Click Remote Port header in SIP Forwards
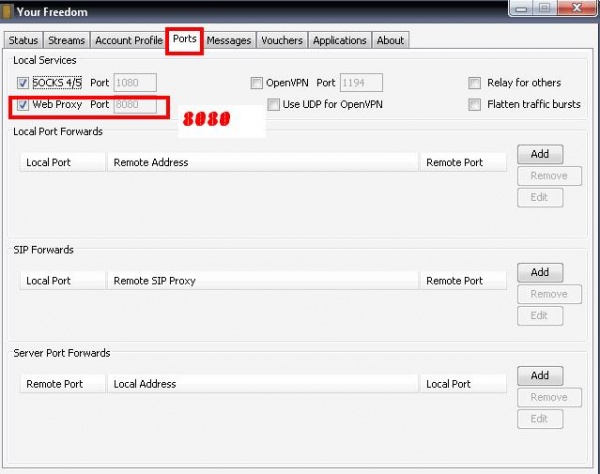The width and height of the screenshot is (600, 474). point(463,280)
